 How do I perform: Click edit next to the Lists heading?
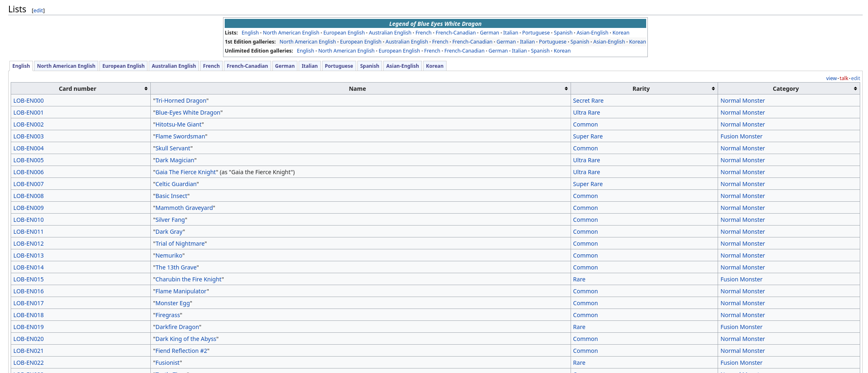[x=38, y=10]
